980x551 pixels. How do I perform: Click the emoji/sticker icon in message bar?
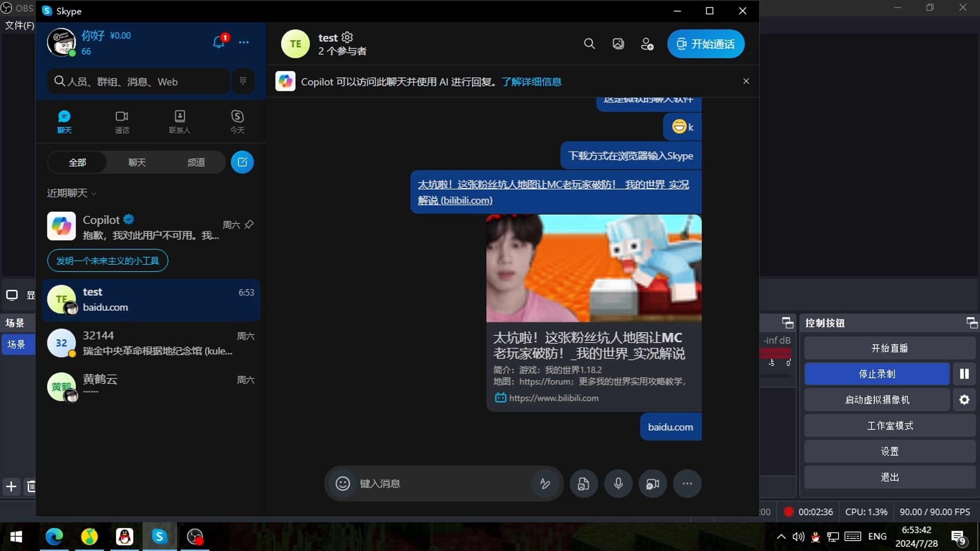click(342, 483)
